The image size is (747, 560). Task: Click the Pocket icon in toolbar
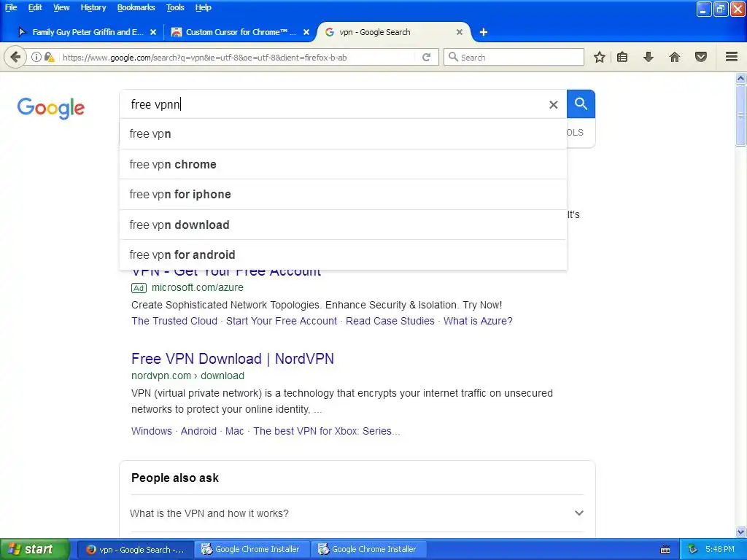click(701, 57)
